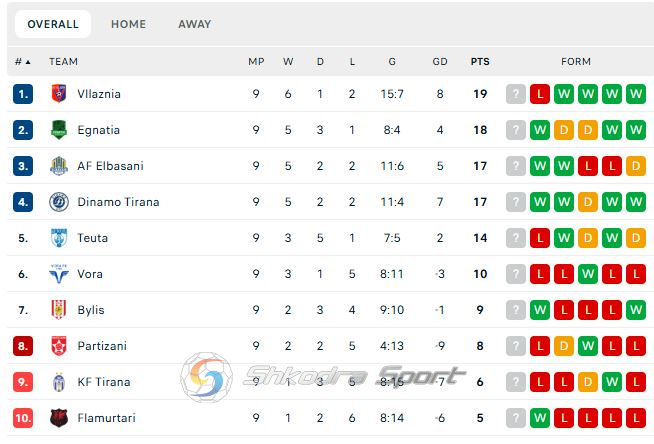The width and height of the screenshot is (654, 444).
Task: Click the Egnatia team logo
Action: (58, 130)
